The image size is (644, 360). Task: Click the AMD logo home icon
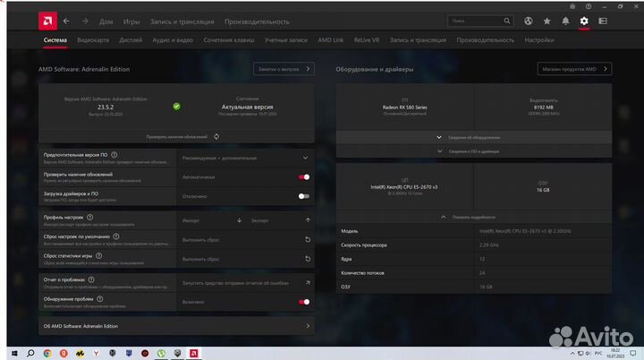pos(47,21)
